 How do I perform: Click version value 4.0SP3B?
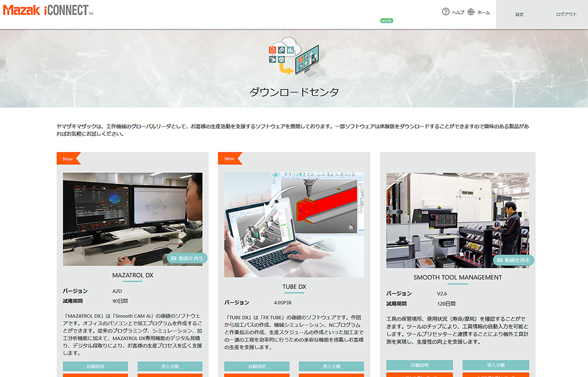pos(282,302)
